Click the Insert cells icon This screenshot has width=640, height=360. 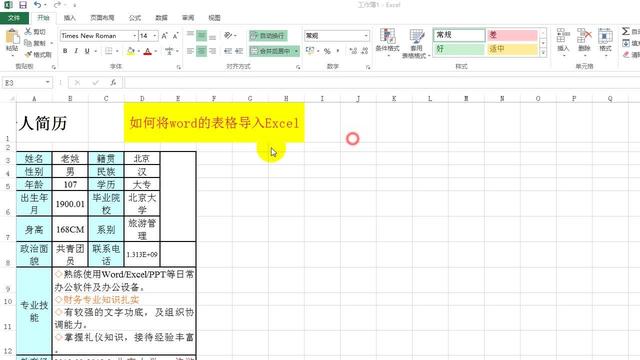563,36
